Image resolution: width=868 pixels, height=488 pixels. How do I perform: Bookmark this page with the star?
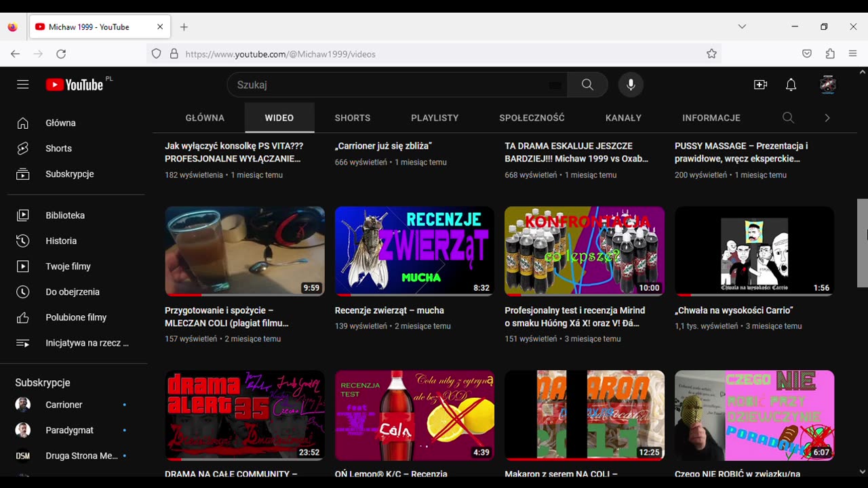tap(711, 54)
